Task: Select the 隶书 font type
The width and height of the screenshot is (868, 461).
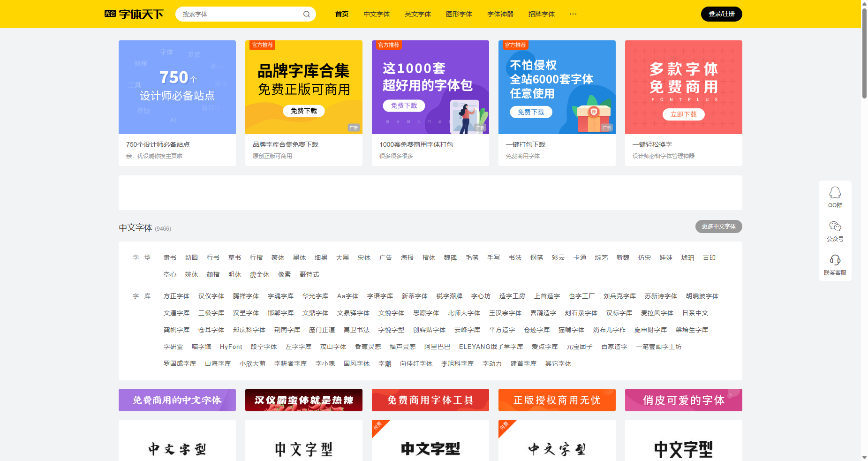Action: [170, 257]
